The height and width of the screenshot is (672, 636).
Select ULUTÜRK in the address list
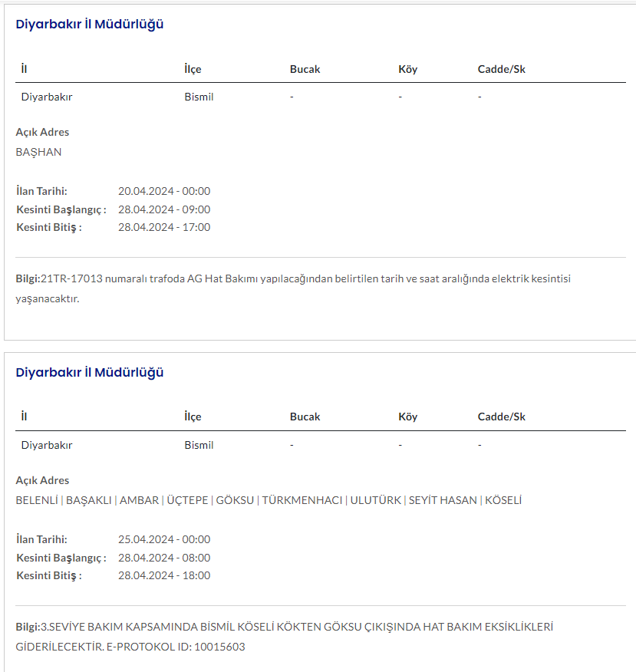(375, 500)
